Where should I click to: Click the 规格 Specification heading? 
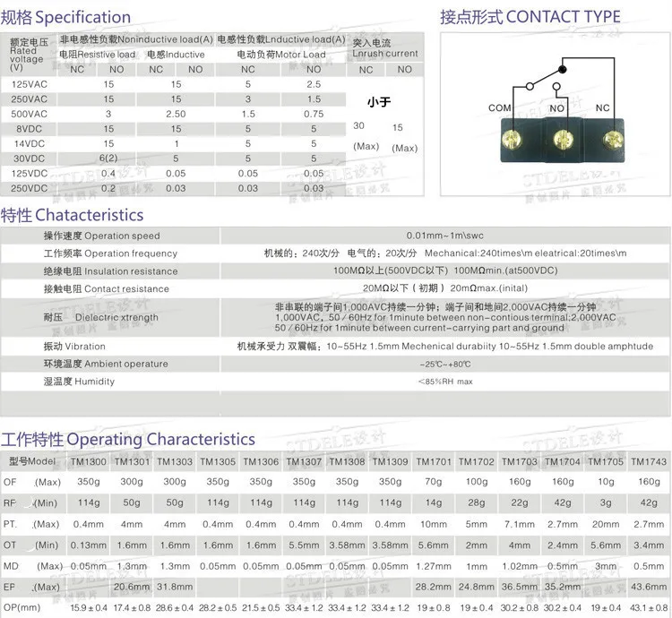[65, 17]
